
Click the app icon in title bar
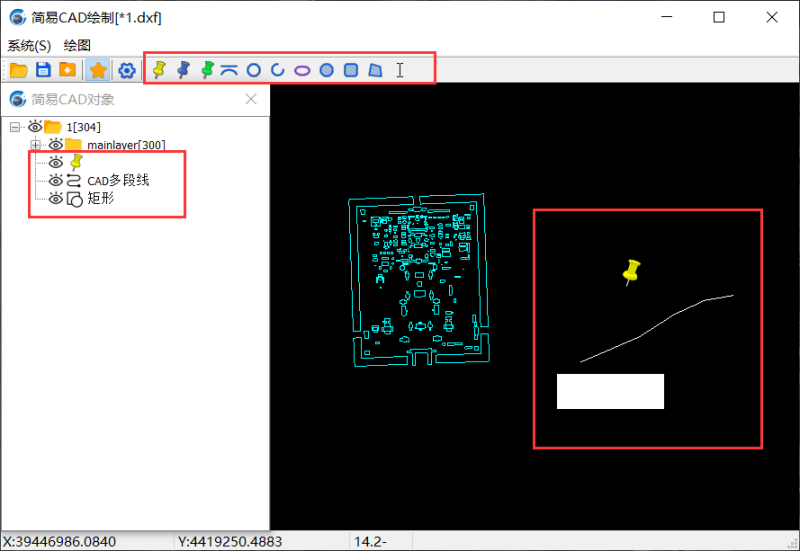pyautogui.click(x=18, y=17)
